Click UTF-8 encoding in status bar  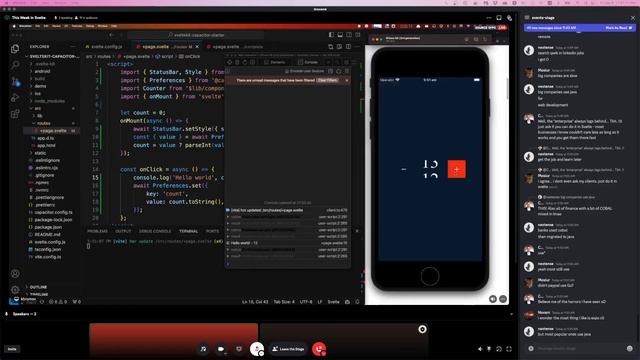click(x=306, y=302)
